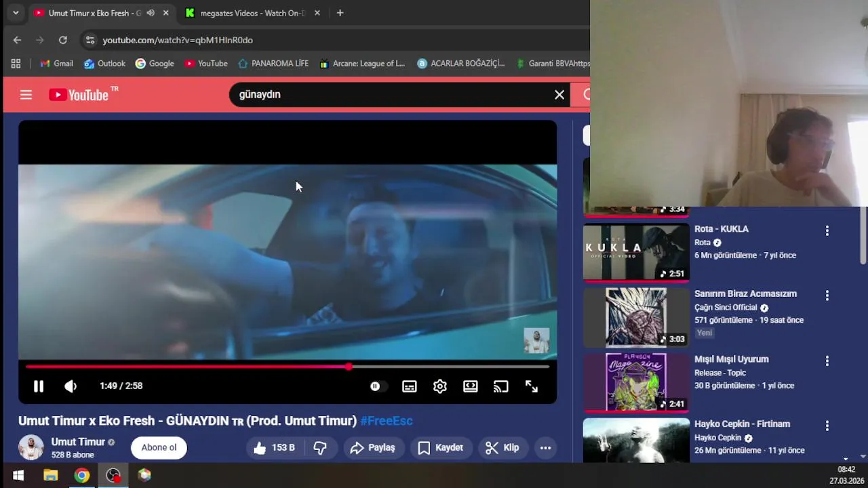The image size is (868, 488).
Task: Subscribe using Abone ol button
Action: [159, 447]
